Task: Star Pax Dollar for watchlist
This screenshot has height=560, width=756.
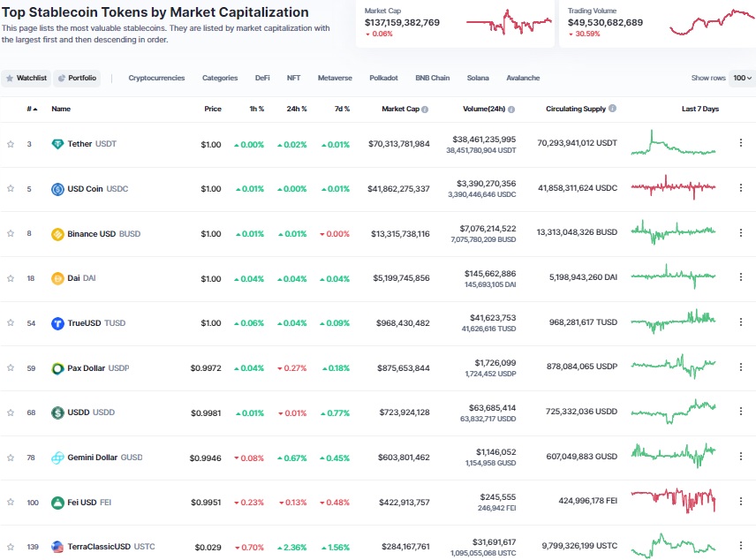Action: point(11,367)
